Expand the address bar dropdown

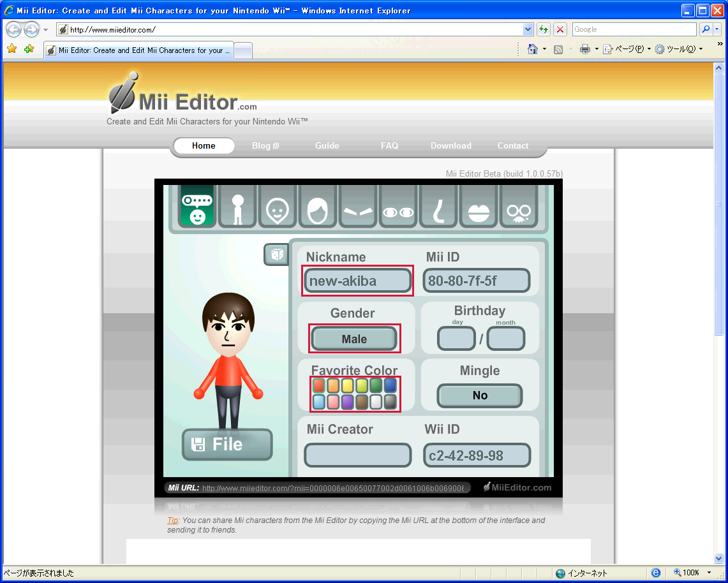(x=528, y=30)
